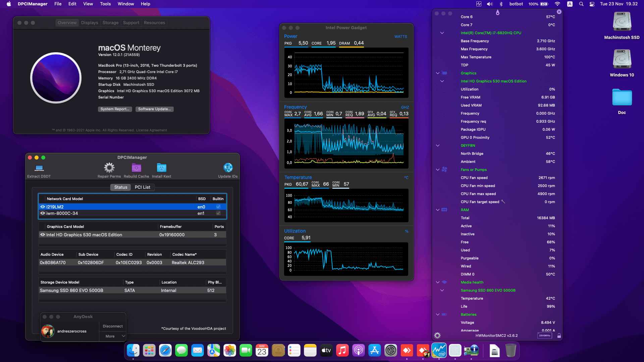Open the Doc folder on desktop
The height and width of the screenshot is (362, 644).
[622, 98]
